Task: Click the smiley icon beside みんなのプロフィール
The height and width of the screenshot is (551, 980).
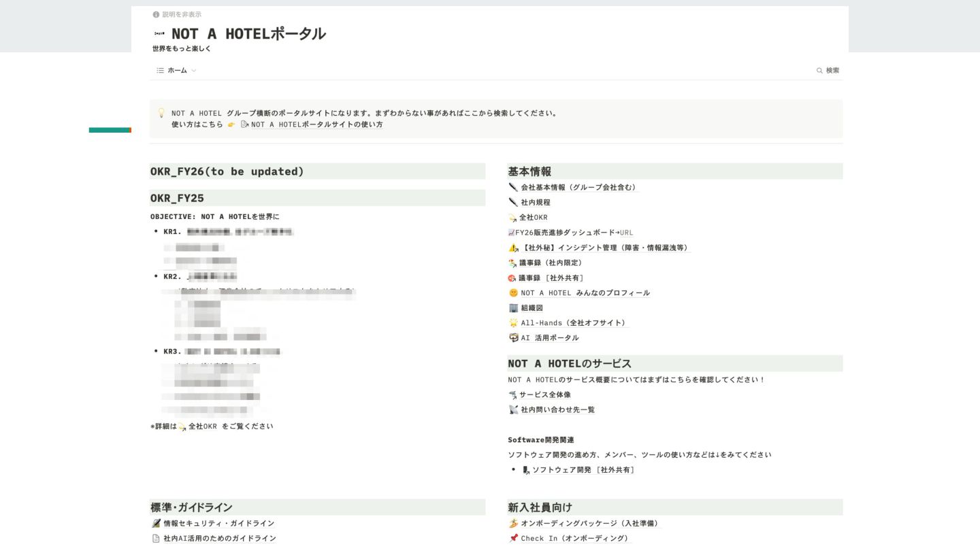Action: click(x=513, y=293)
